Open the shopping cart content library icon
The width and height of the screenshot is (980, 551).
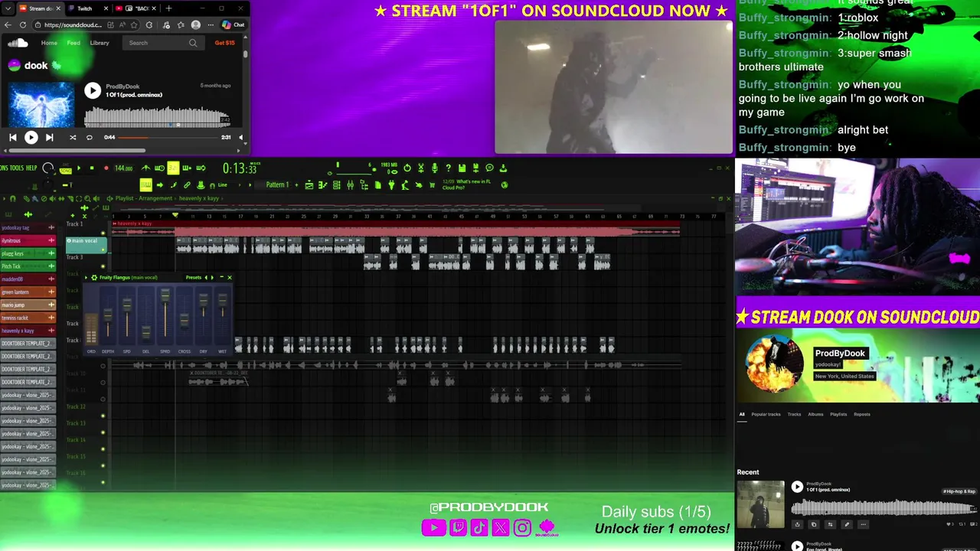point(432,185)
